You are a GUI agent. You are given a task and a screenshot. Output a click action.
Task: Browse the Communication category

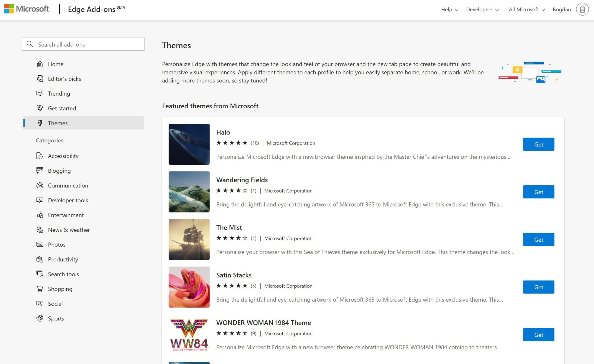pos(83,185)
